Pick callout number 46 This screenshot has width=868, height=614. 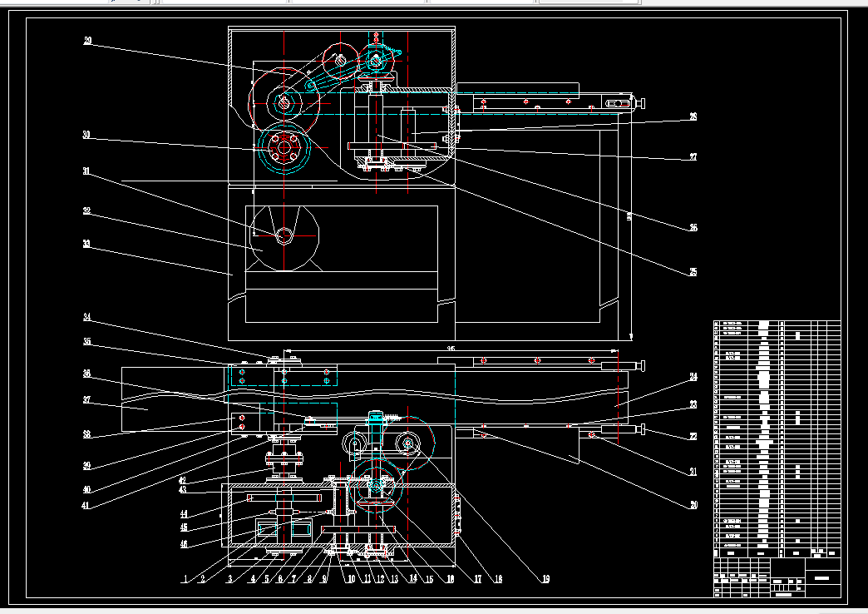pyautogui.click(x=184, y=543)
